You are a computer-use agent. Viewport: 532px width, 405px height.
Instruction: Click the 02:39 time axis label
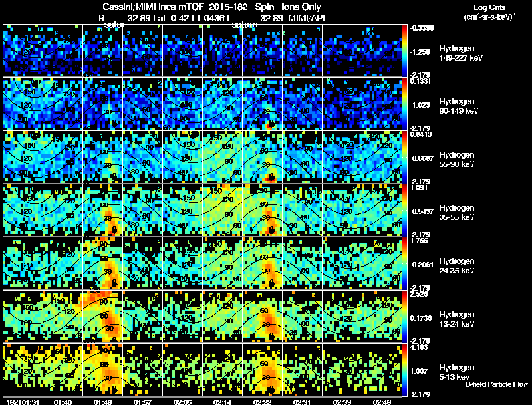(342, 402)
